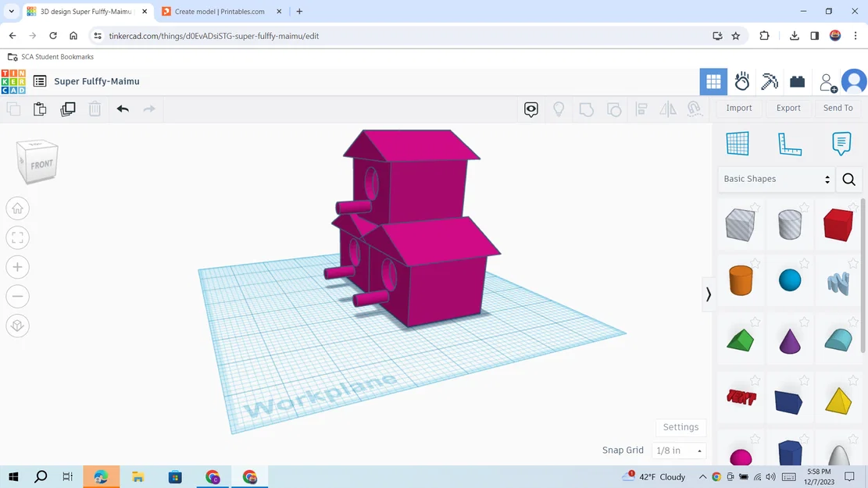Select the blue Sphere shape
The image size is (868, 488).
[x=790, y=280]
